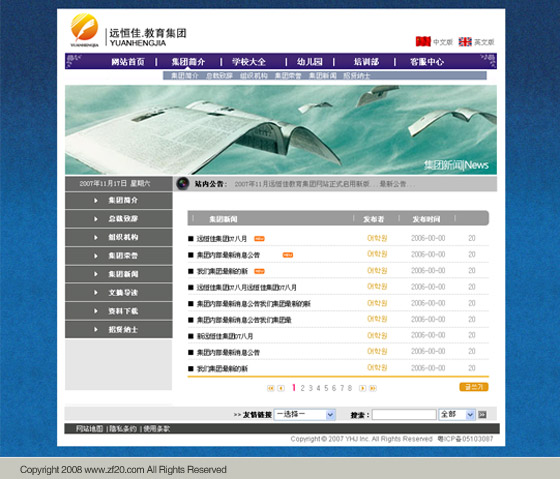The image size is (560, 479).
Task: Click the Chinese flag language icon
Action: click(x=423, y=41)
